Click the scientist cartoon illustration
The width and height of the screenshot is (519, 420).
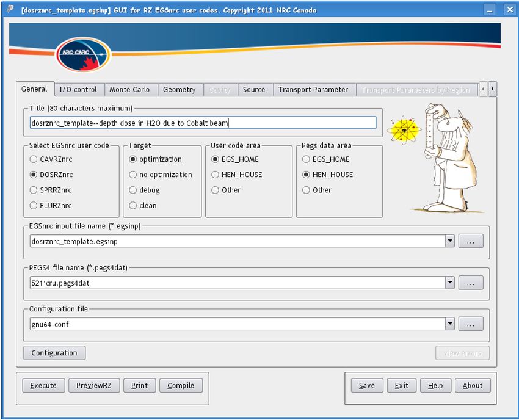pyautogui.click(x=448, y=157)
